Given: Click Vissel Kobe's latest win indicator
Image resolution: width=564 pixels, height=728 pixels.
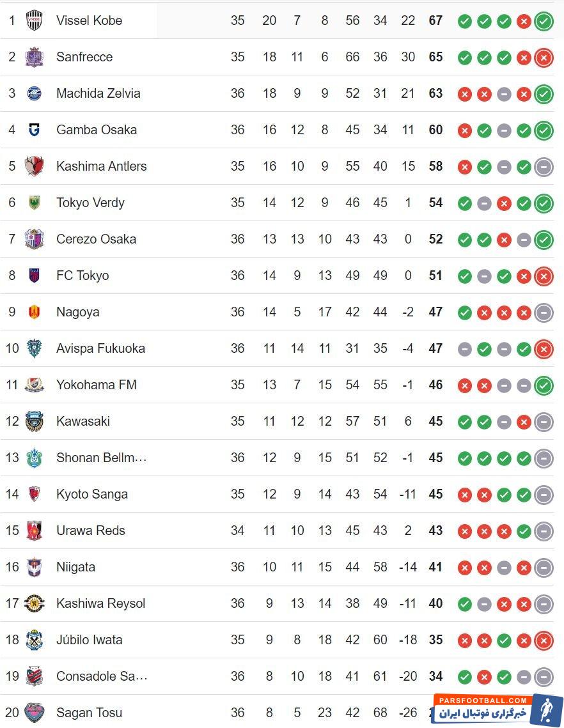Looking at the screenshot, I should pos(544,21).
